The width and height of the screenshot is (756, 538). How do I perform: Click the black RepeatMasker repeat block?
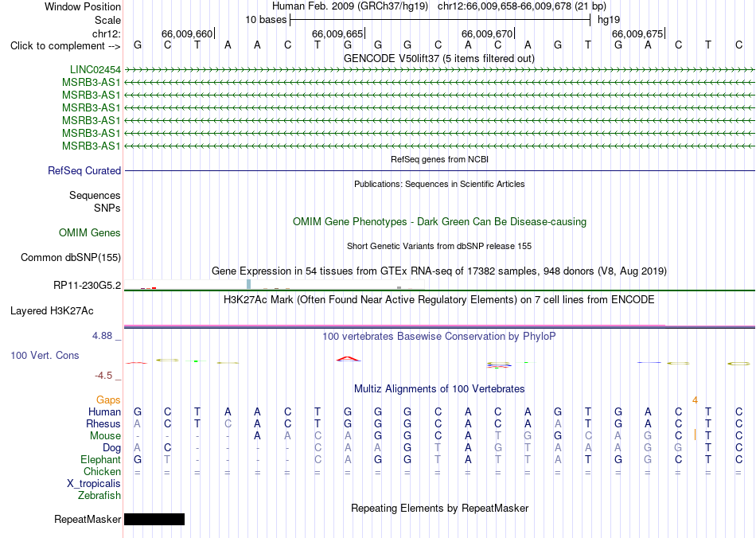(x=154, y=519)
